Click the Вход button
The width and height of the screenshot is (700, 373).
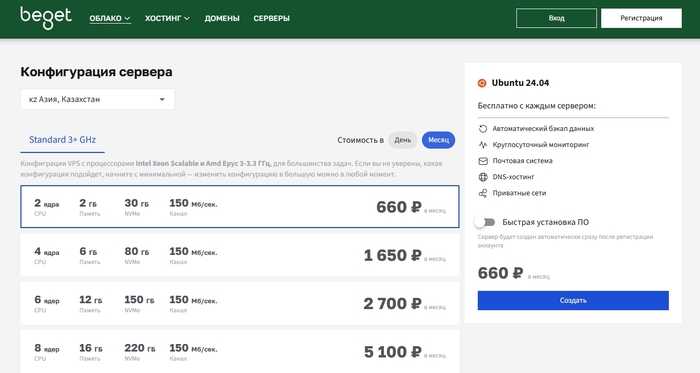click(x=556, y=18)
